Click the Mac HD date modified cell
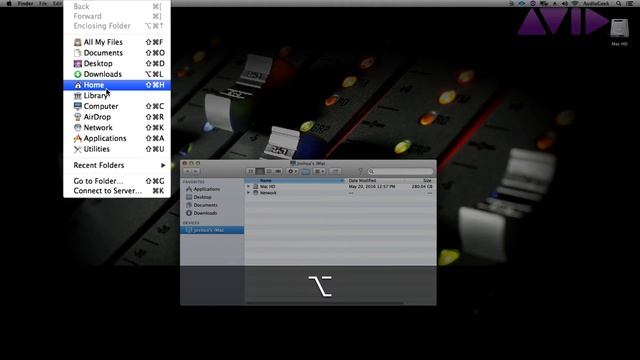640x360 pixels. tap(372, 187)
